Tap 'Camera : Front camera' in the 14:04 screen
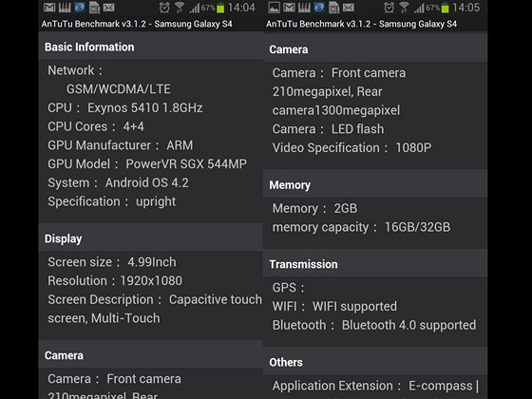532x399 pixels. [x=114, y=379]
